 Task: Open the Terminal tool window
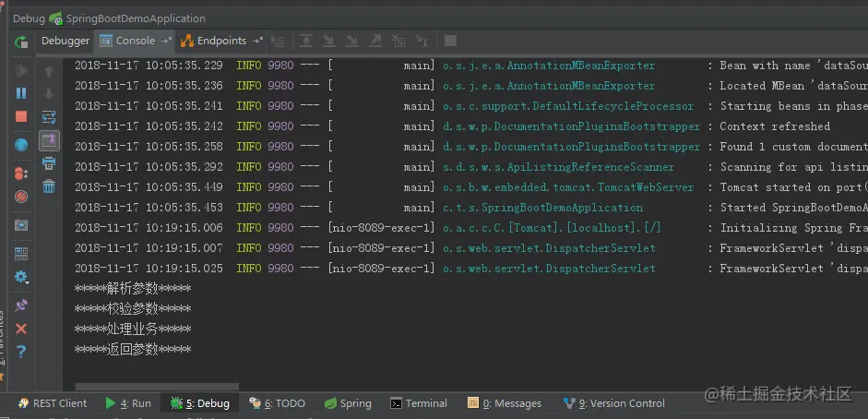[x=419, y=403]
